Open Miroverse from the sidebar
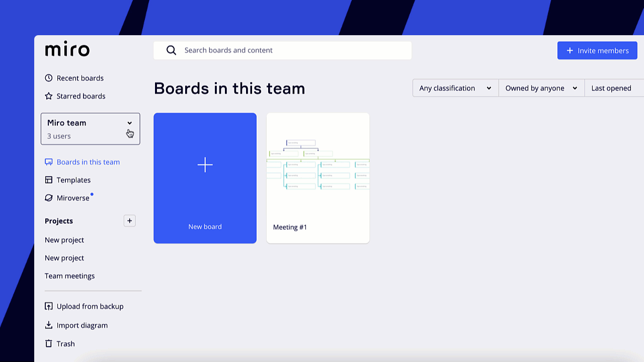The height and width of the screenshot is (362, 644). click(72, 198)
